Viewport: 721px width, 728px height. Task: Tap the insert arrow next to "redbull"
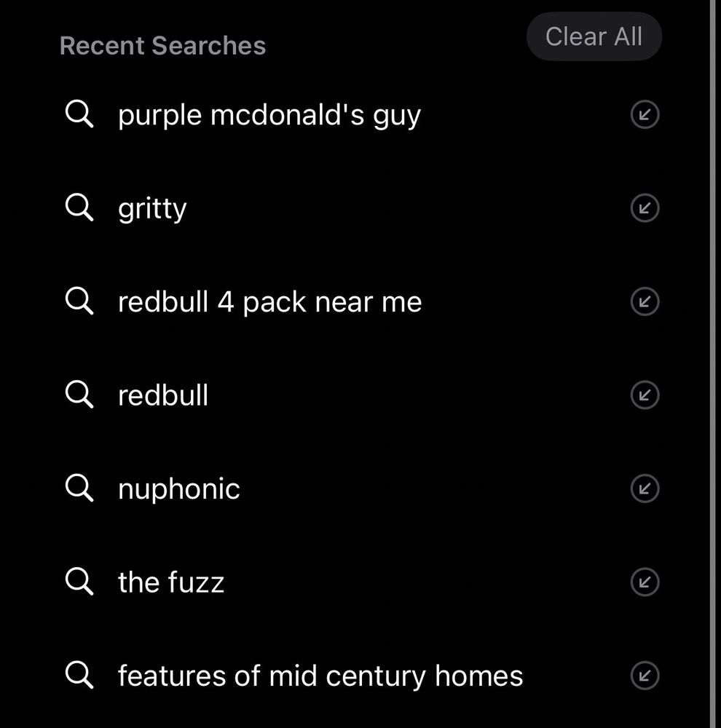pos(644,395)
